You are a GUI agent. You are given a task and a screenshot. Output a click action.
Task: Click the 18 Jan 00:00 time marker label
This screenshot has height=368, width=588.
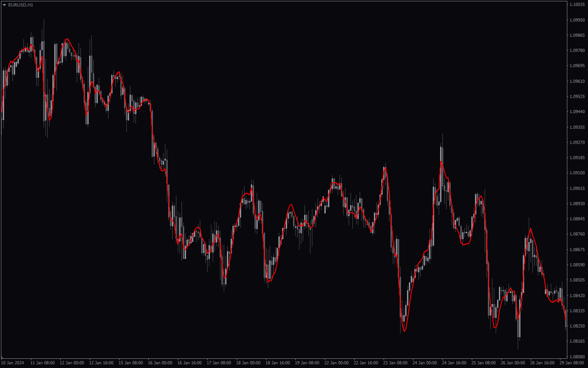(248, 362)
